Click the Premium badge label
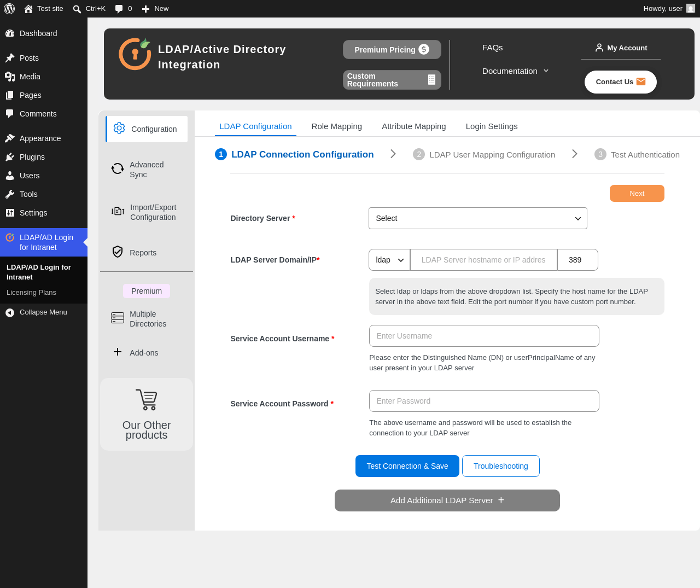Image resolution: width=700 pixels, height=588 pixels. (x=147, y=291)
